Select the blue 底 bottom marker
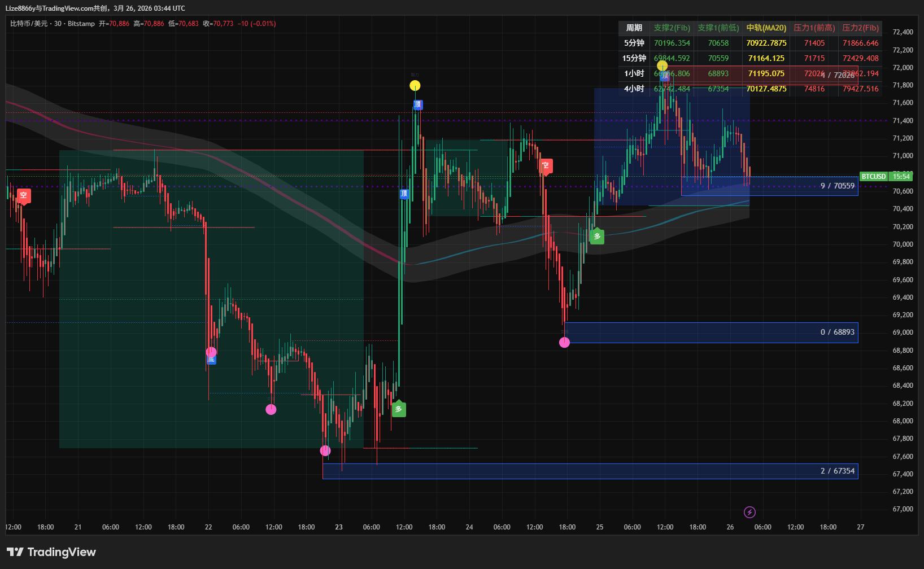The height and width of the screenshot is (569, 924). (x=211, y=360)
